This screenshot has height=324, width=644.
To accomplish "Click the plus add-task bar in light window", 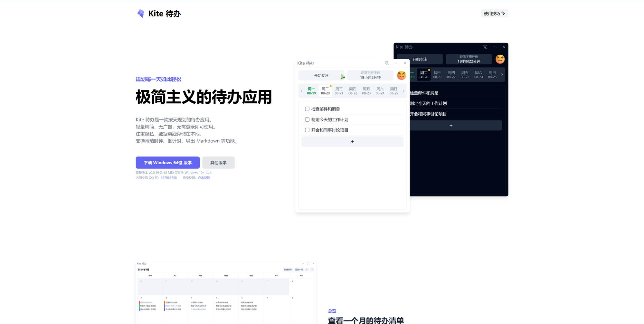I will click(x=352, y=142).
